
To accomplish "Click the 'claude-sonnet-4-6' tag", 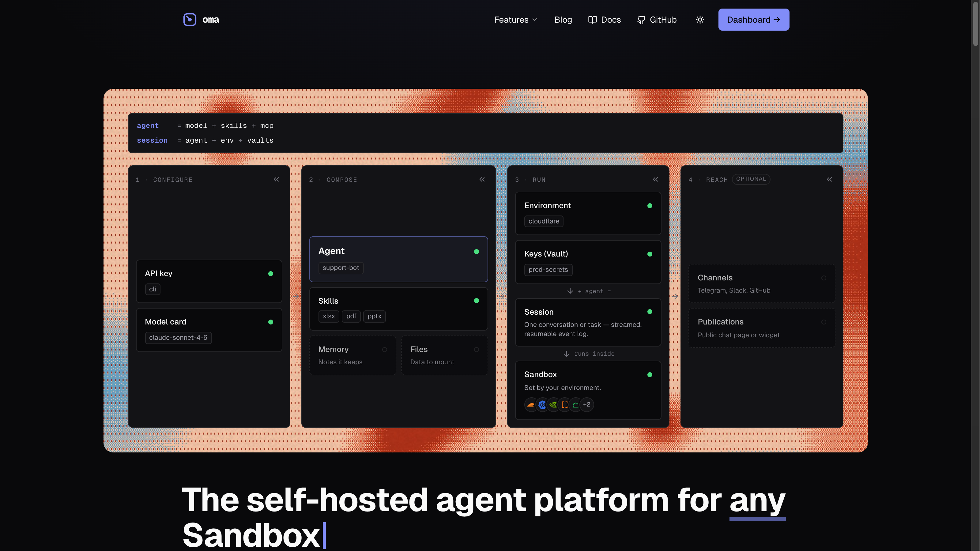I will point(178,338).
